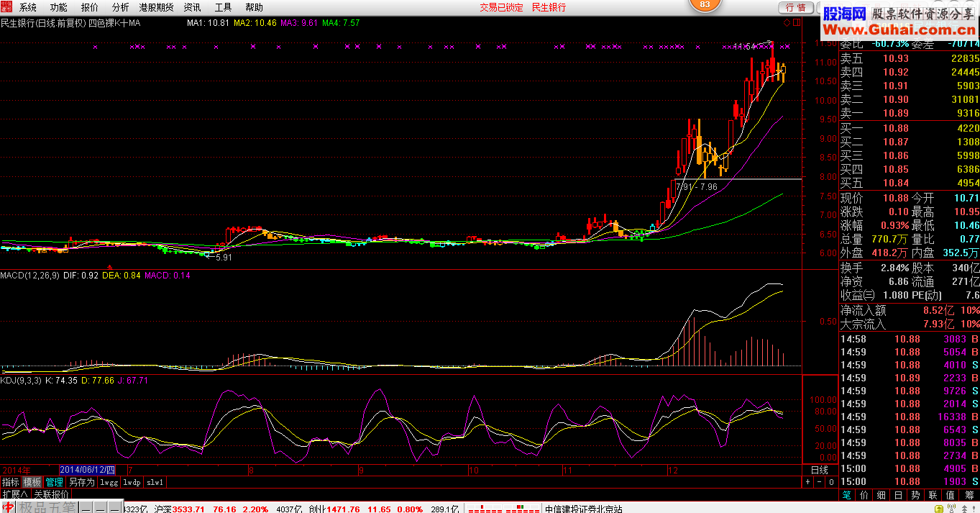
Task: Open the 报价 menu
Action: point(90,7)
